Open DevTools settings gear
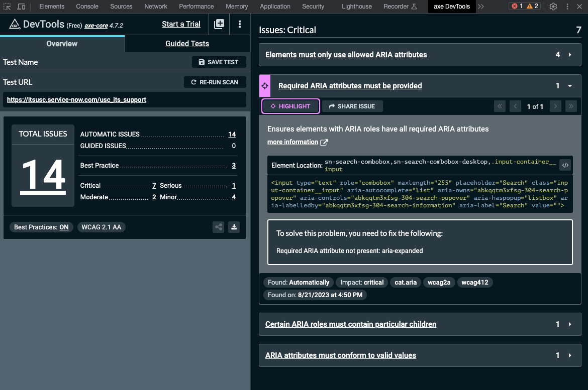The width and height of the screenshot is (588, 390). point(553,7)
